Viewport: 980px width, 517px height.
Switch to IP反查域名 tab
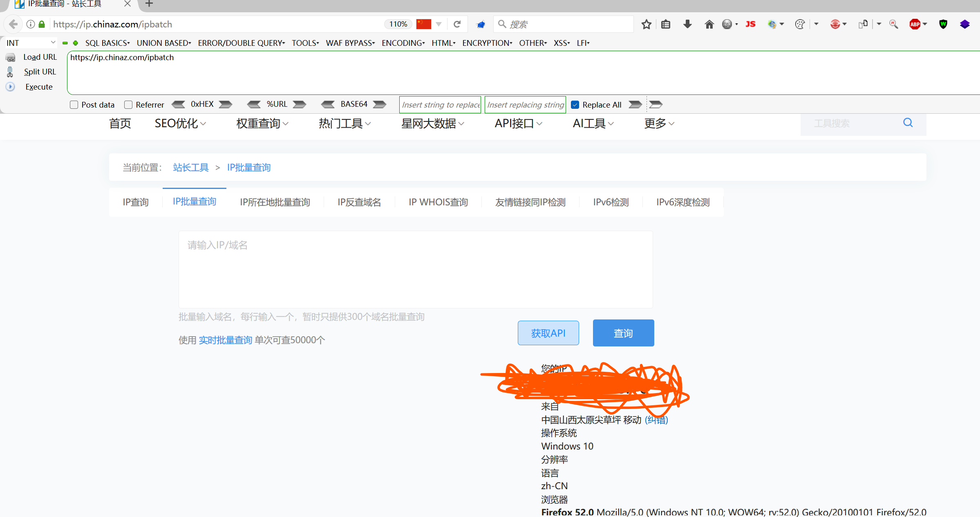coord(359,202)
